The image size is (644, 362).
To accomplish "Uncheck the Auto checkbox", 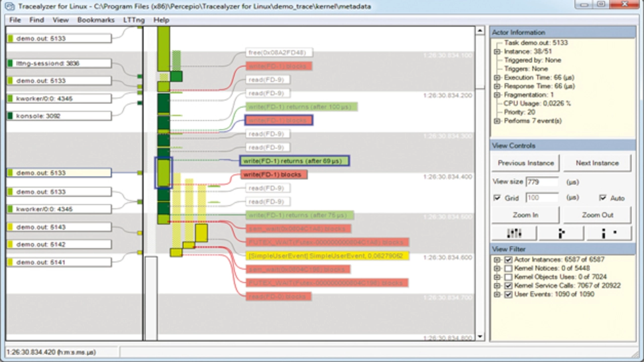I will click(x=602, y=198).
